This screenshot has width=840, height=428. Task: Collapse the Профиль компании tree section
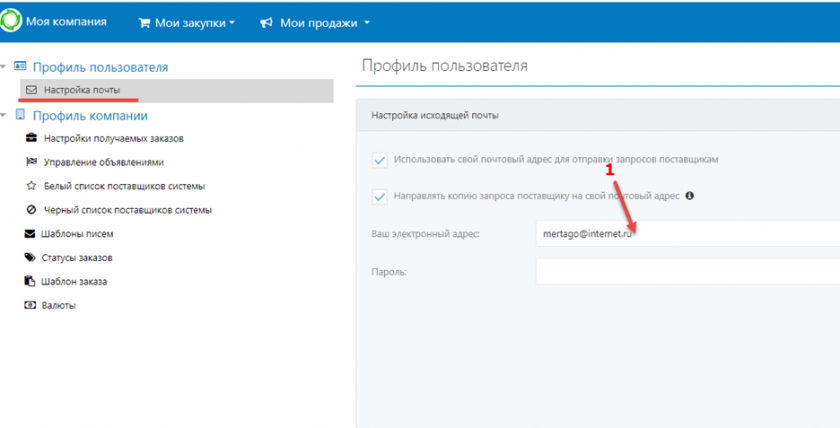tap(5, 115)
